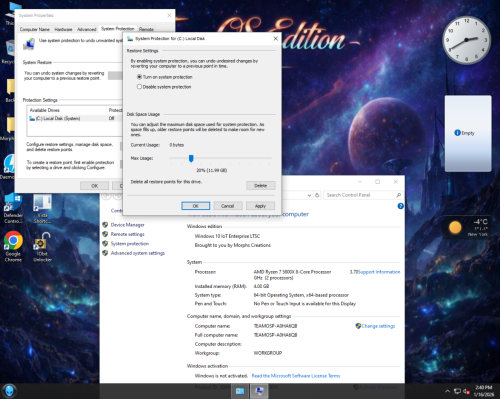The width and height of the screenshot is (500, 399).
Task: Click the Delete restore points button
Action: click(x=261, y=186)
